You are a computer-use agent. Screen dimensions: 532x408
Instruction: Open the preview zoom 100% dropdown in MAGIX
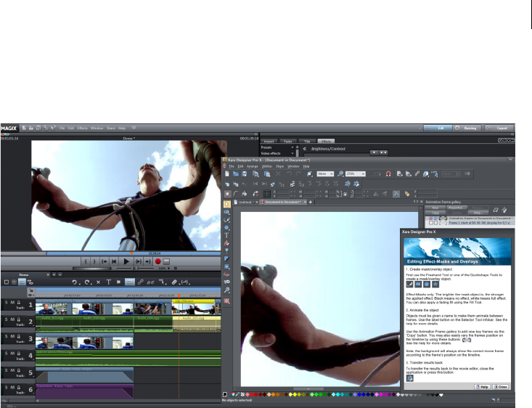pos(168,268)
